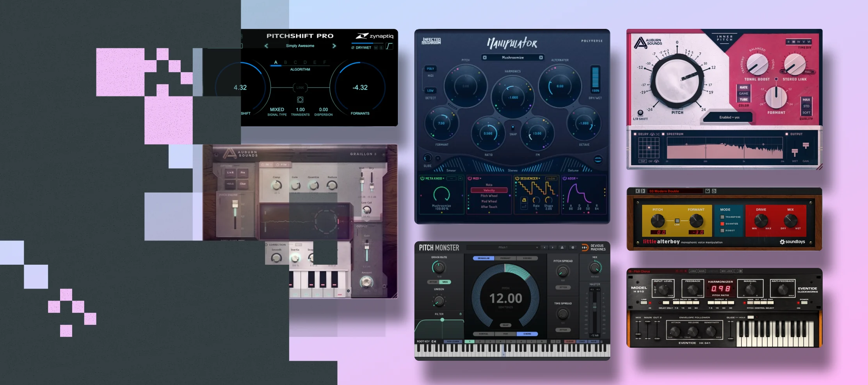The height and width of the screenshot is (385, 868).
Task: Click the preset save icon in Pitch Monster
Action: click(562, 248)
